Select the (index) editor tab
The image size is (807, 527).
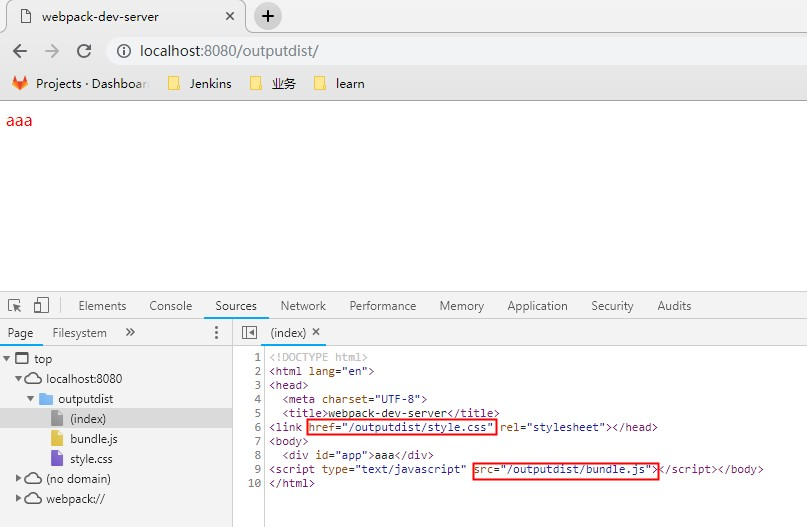288,333
